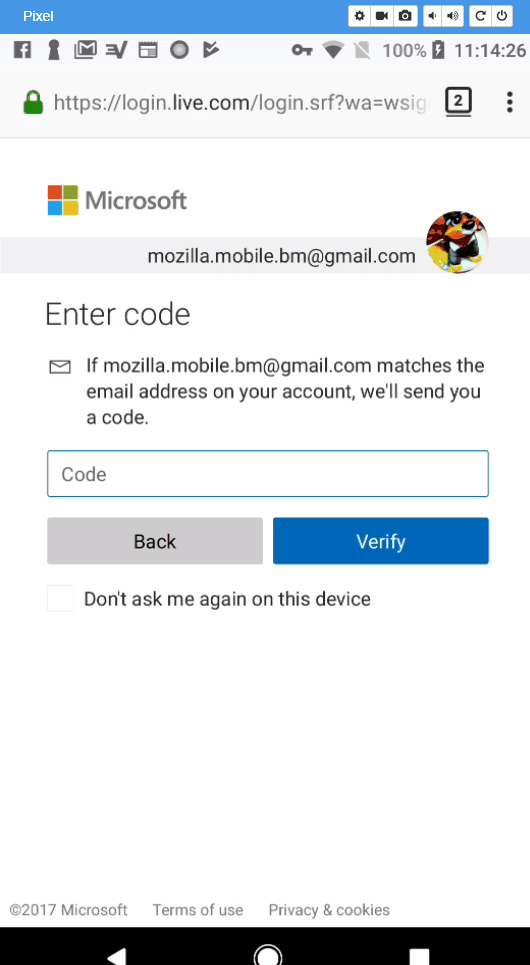The image size is (530, 965).
Task: Select the URL address bar text
Action: point(240,103)
